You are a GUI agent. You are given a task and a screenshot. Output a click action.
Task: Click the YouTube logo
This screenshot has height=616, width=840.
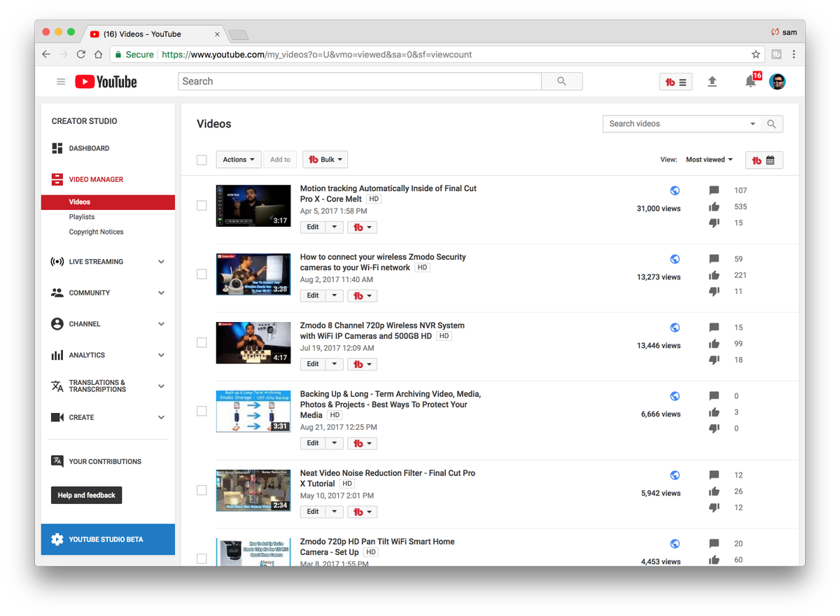point(106,82)
